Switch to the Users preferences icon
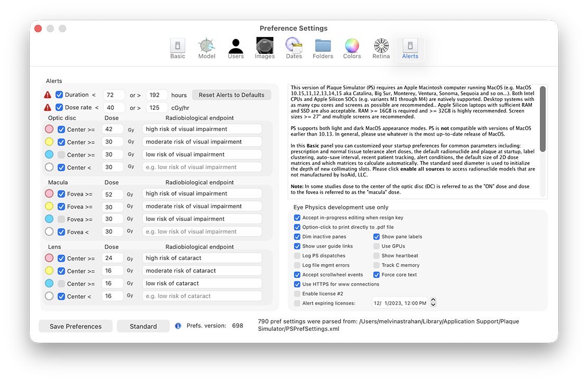This screenshot has width=588, height=382. click(x=236, y=49)
